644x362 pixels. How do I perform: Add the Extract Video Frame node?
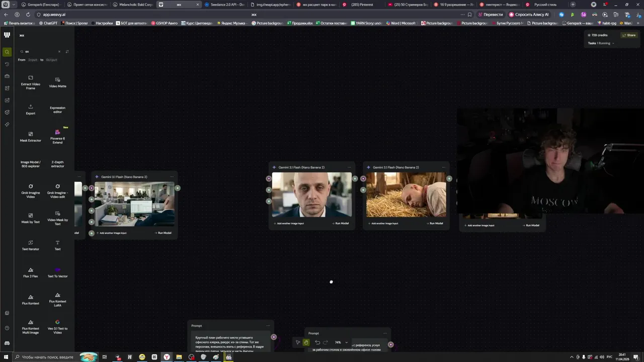(31, 83)
